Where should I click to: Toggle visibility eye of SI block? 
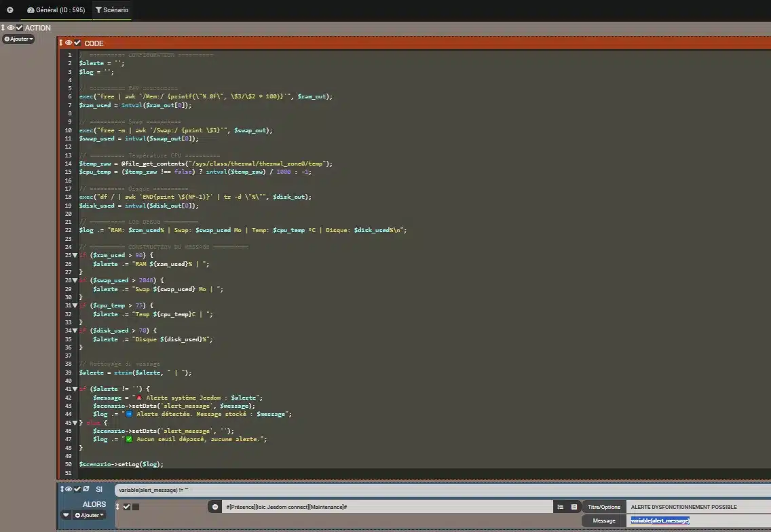[69, 489]
